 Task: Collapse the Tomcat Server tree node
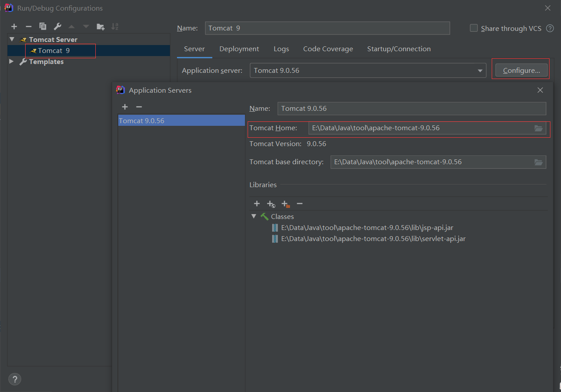tap(12, 39)
